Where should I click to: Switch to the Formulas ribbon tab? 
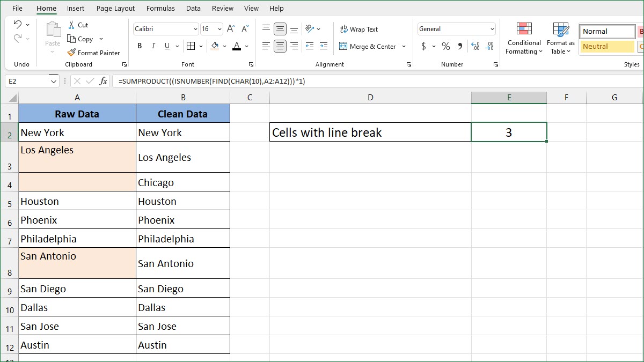[160, 8]
